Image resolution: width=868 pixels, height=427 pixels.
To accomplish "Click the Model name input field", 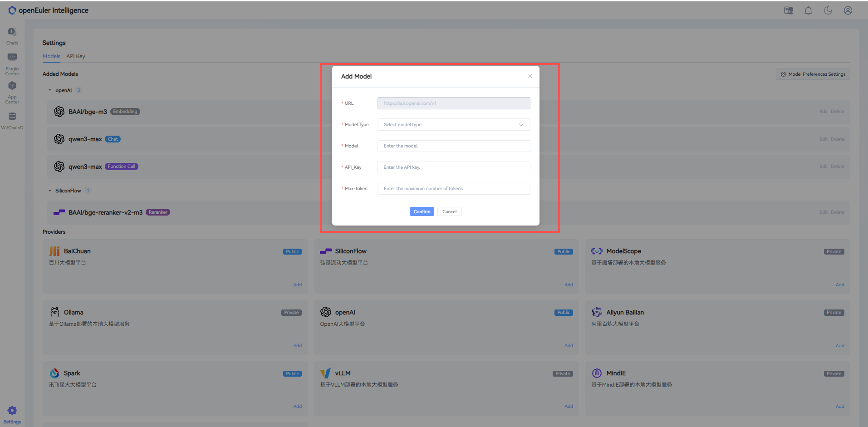I will click(454, 146).
